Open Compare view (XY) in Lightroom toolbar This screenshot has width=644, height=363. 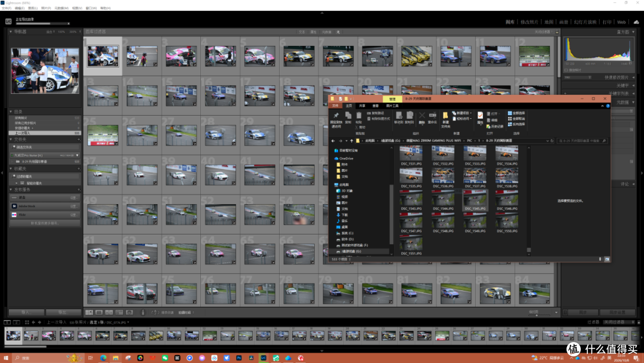point(109,312)
